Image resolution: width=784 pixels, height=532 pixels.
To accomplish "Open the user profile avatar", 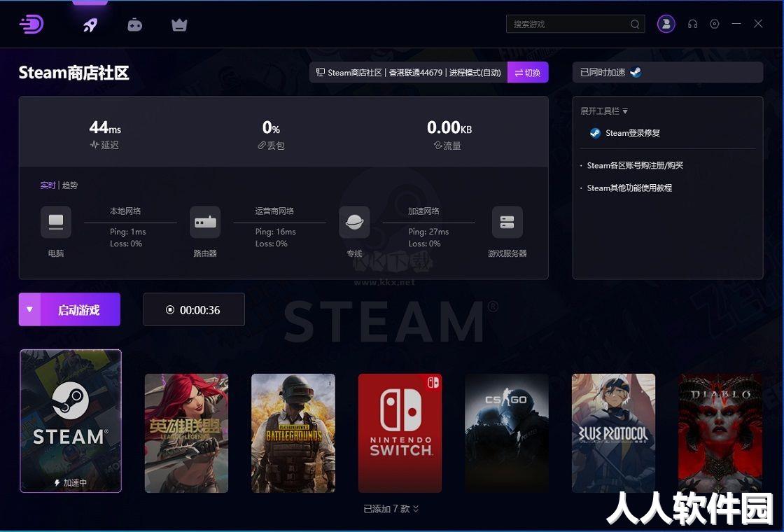I will tap(666, 24).
